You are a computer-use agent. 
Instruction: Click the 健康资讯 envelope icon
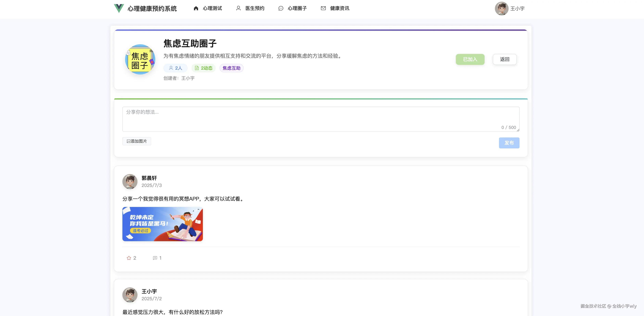coord(323,8)
